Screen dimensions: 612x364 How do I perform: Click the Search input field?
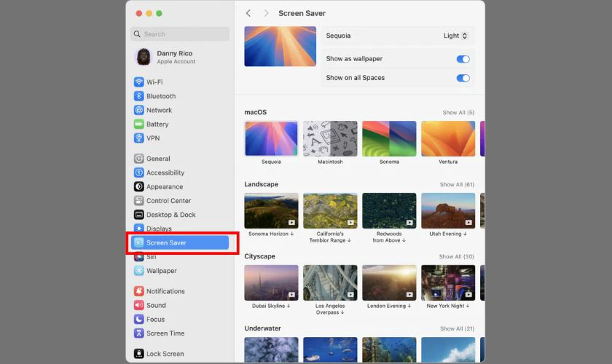click(180, 34)
